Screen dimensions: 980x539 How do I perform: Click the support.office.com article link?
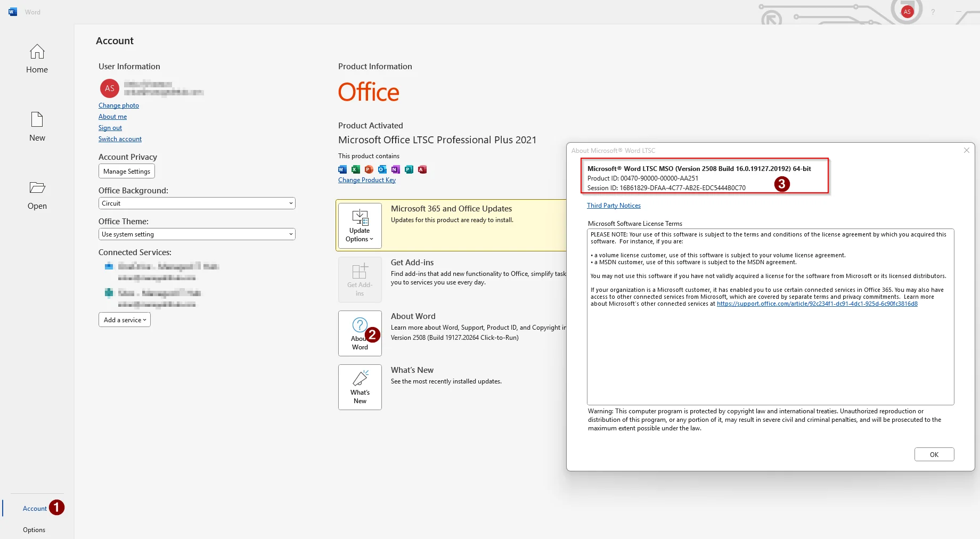[x=817, y=304]
